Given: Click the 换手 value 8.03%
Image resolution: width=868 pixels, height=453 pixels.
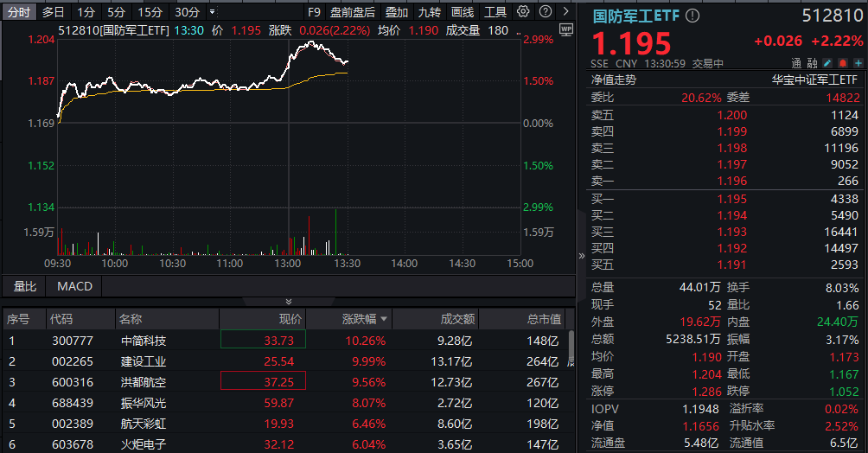Looking at the screenshot, I should coord(842,288).
